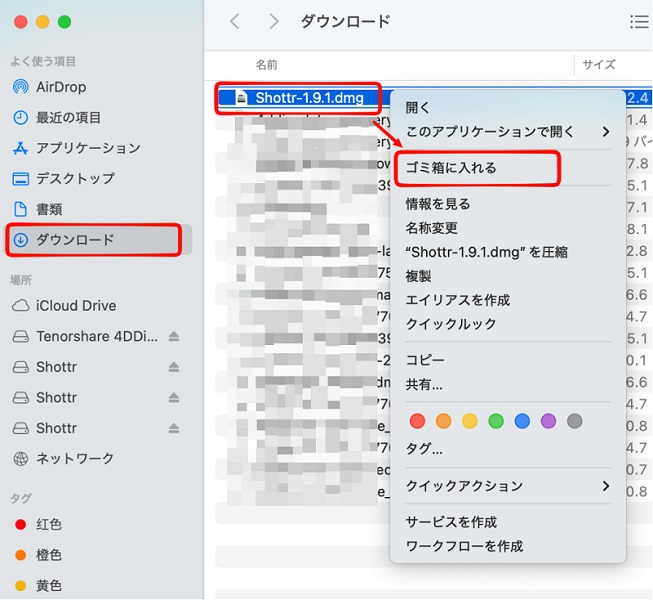Choose ゴミ箱に入れる in the context menu
This screenshot has height=600, width=653.
[x=451, y=168]
